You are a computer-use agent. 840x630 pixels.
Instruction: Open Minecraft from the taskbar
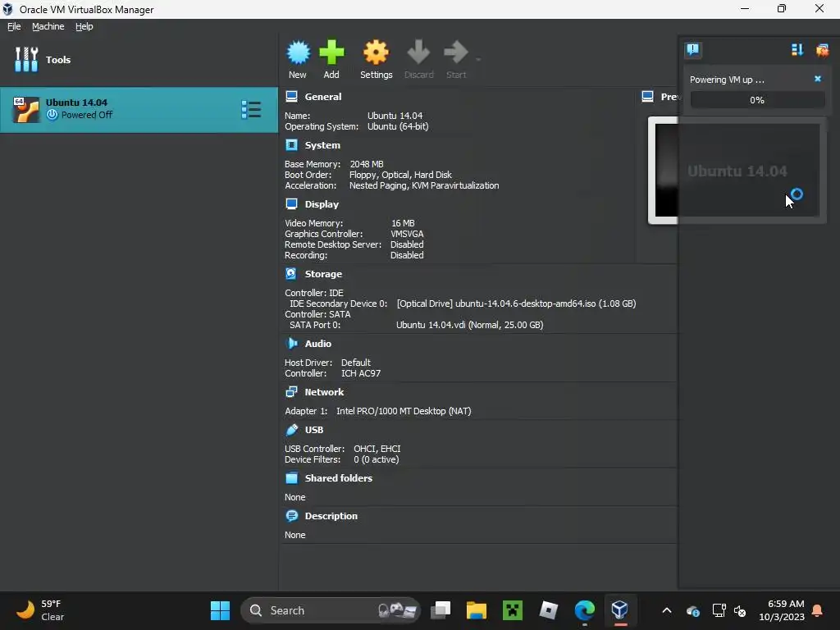pos(513,610)
